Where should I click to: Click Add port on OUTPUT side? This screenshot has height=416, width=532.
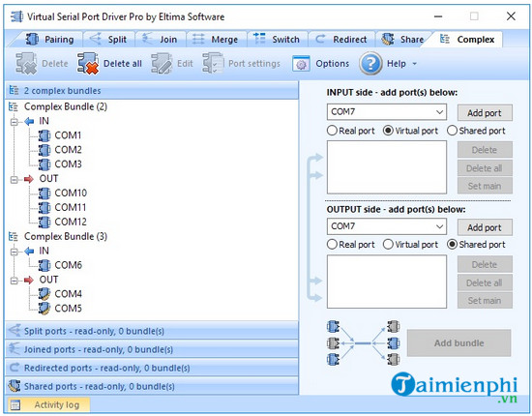coord(485,227)
